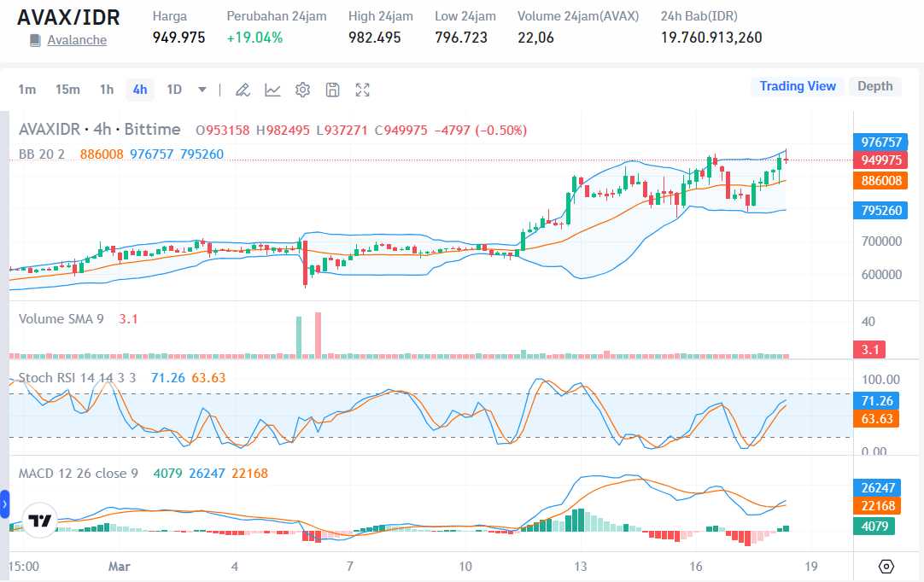This screenshot has height=582, width=924.
Task: Open the hexagon settings icon on time axis
Action: 886,567
